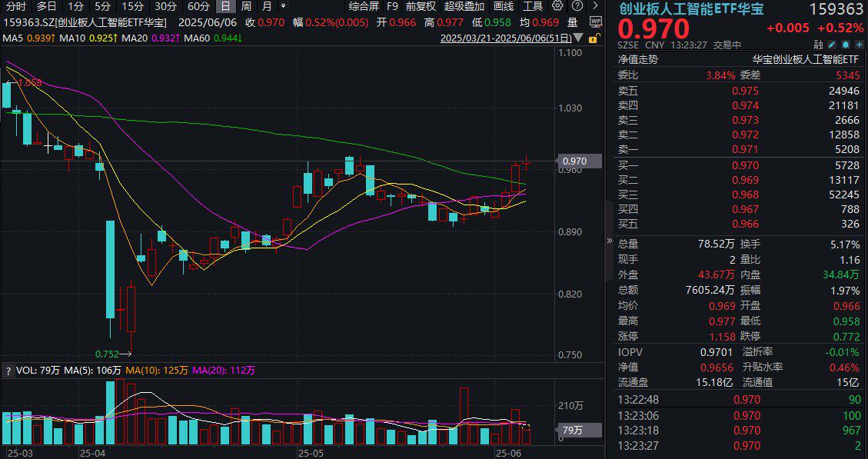Select the 1分 period tab

pyautogui.click(x=75, y=7)
